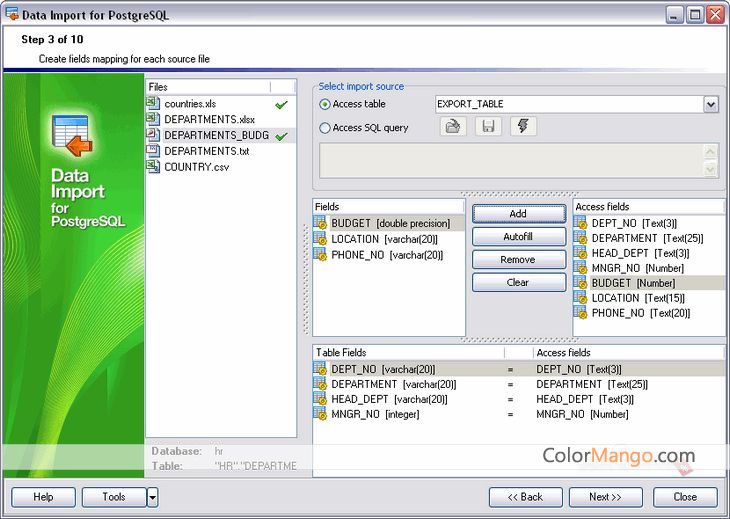The image size is (730, 519).
Task: Open the Tools button dropdown arrow
Action: [152, 497]
